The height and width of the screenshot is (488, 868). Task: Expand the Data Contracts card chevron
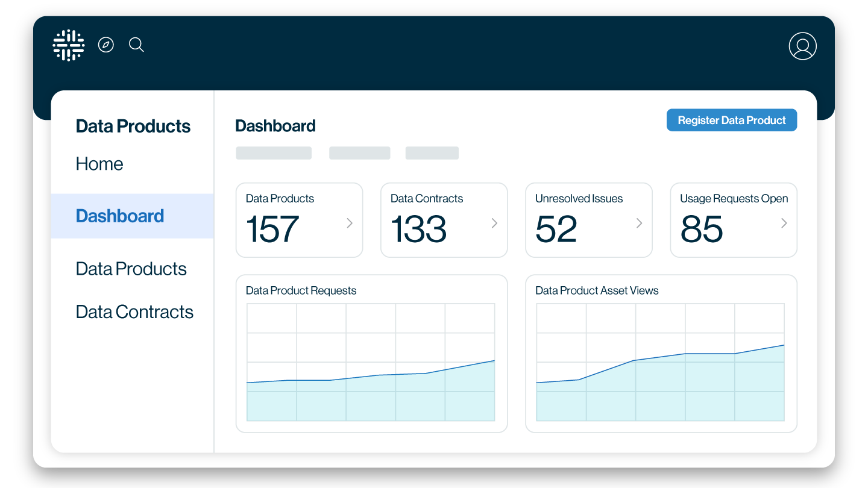[494, 223]
